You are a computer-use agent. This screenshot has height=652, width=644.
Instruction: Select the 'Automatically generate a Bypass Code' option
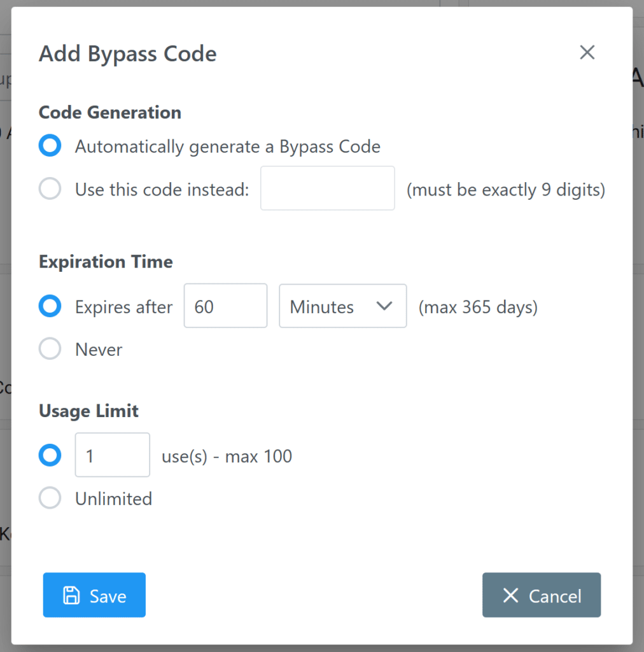[50, 145]
